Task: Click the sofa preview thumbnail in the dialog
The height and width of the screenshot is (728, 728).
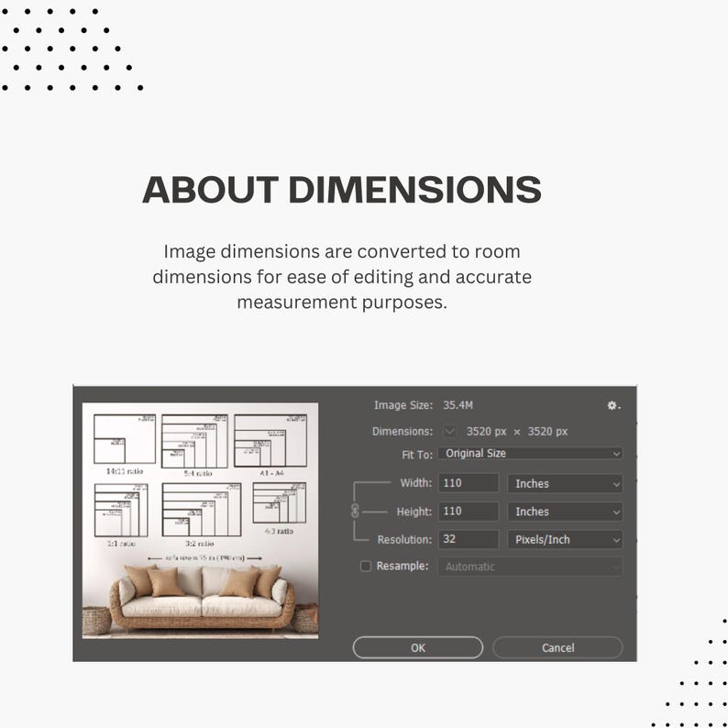Action: [x=200, y=521]
